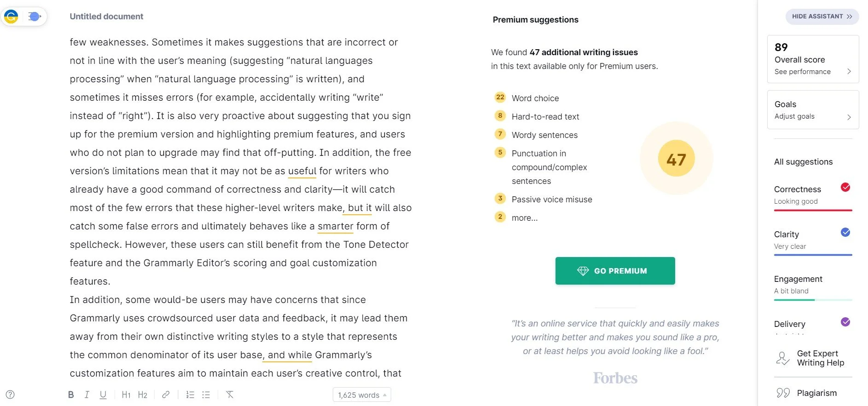Open the Plagiarism checker
This screenshot has width=868, height=406.
(816, 393)
